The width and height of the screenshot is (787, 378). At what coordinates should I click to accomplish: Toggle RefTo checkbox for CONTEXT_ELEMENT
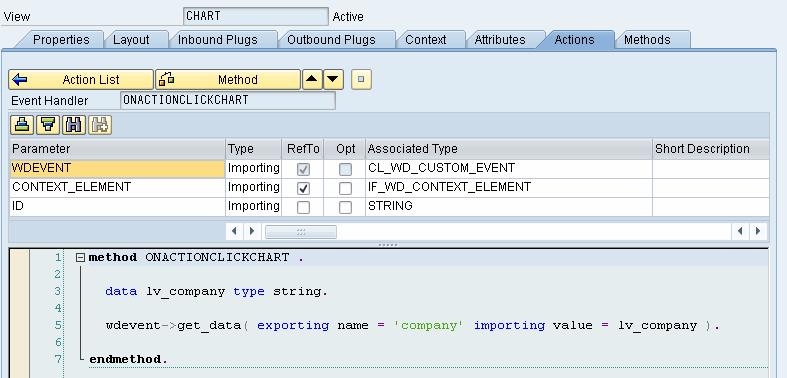(303, 188)
